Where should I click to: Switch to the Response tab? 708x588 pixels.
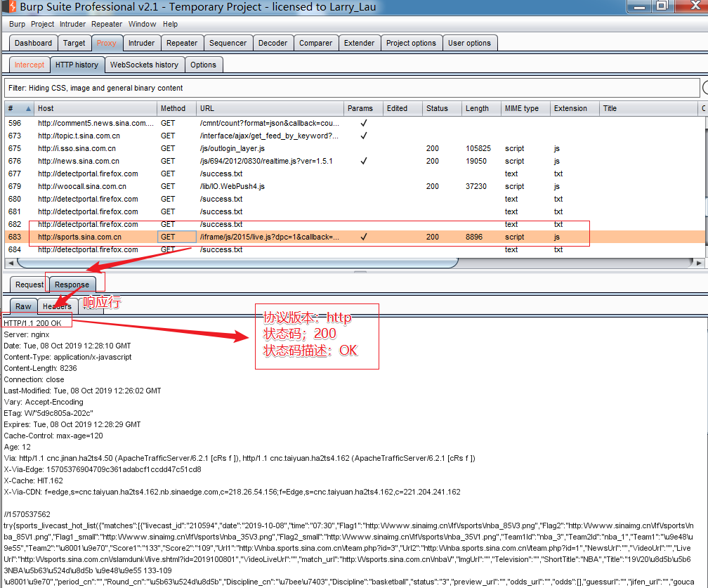pyautogui.click(x=72, y=285)
